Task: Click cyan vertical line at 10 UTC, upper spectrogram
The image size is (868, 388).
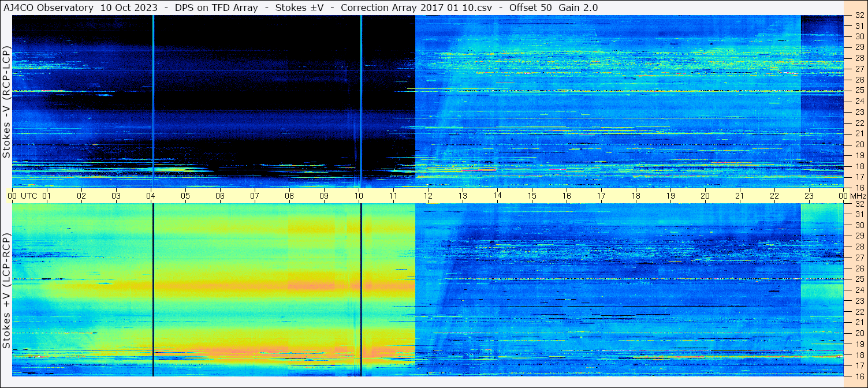Action: (x=361, y=102)
